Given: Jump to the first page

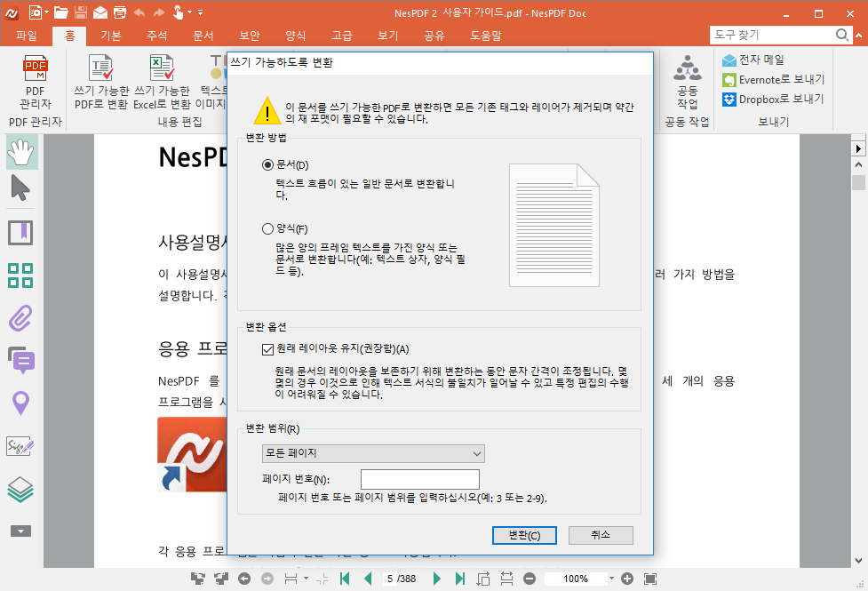Looking at the screenshot, I should tap(345, 579).
